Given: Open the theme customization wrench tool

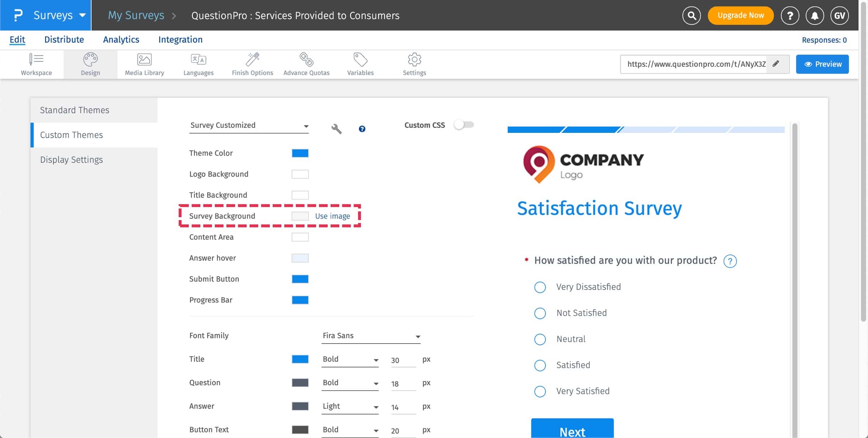Looking at the screenshot, I should point(336,128).
